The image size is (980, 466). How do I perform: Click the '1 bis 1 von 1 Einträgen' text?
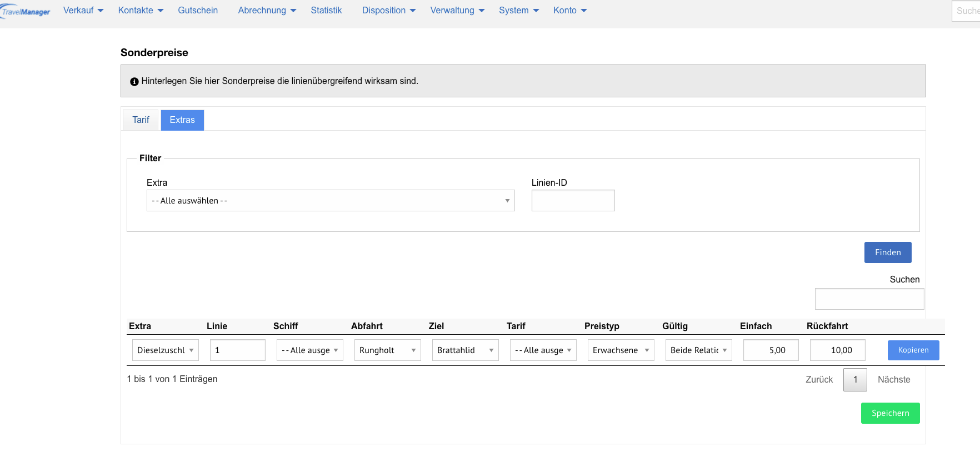172,379
